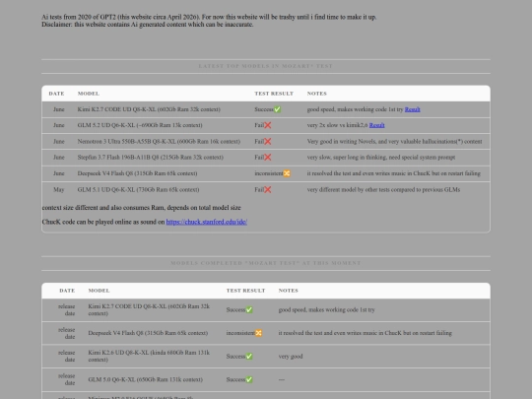
Task: Click the 'release date' cell of the Kimi K2.6 row
Action: (x=67, y=357)
